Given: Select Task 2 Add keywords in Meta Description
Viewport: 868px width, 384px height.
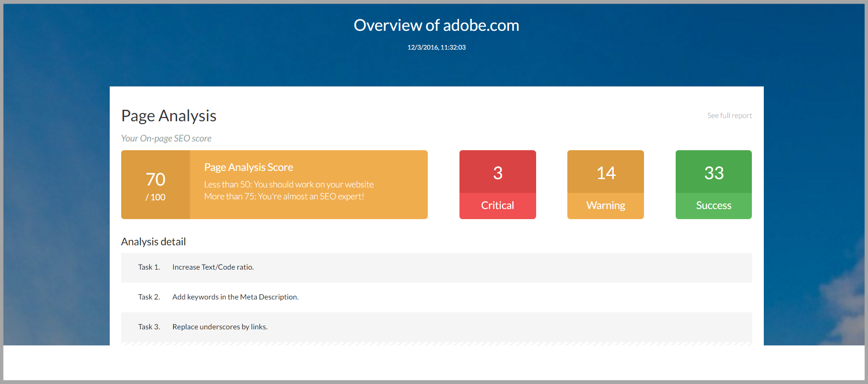Looking at the screenshot, I should pyautogui.click(x=437, y=297).
